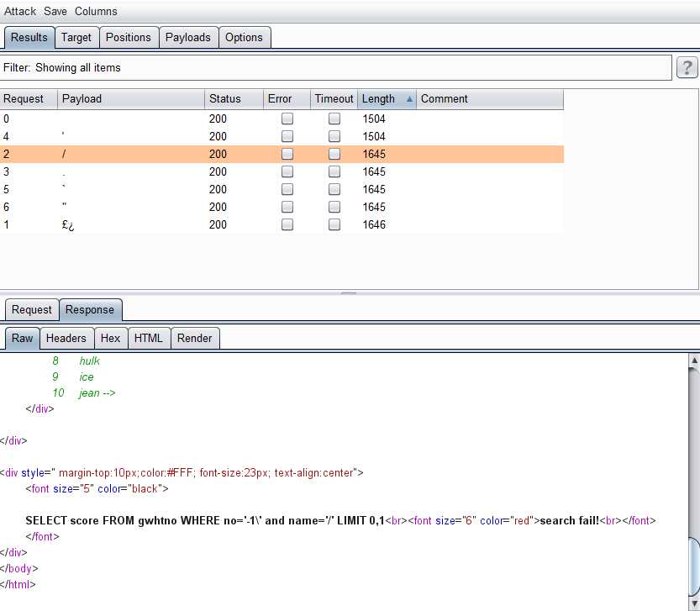Switch to Headers response view

point(66,338)
